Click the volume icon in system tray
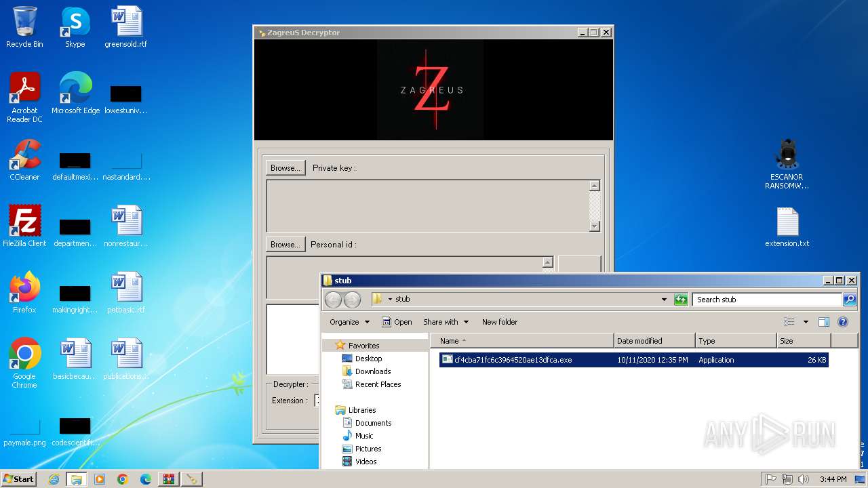 click(x=803, y=479)
